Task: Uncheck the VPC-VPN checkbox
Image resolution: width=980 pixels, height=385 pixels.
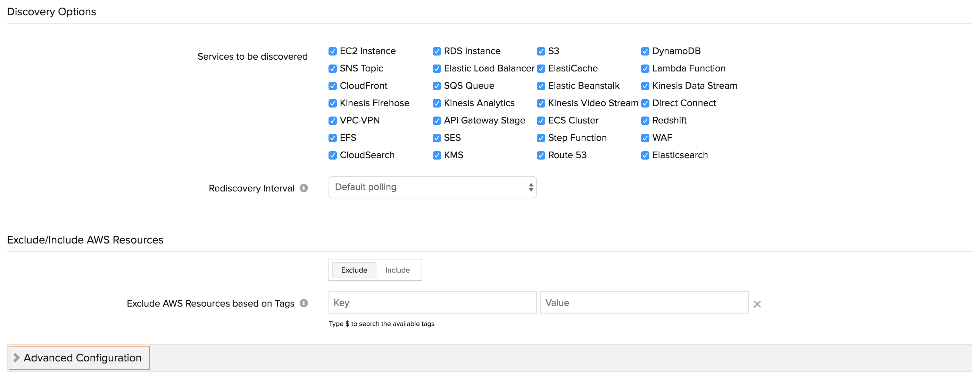Action: click(332, 121)
